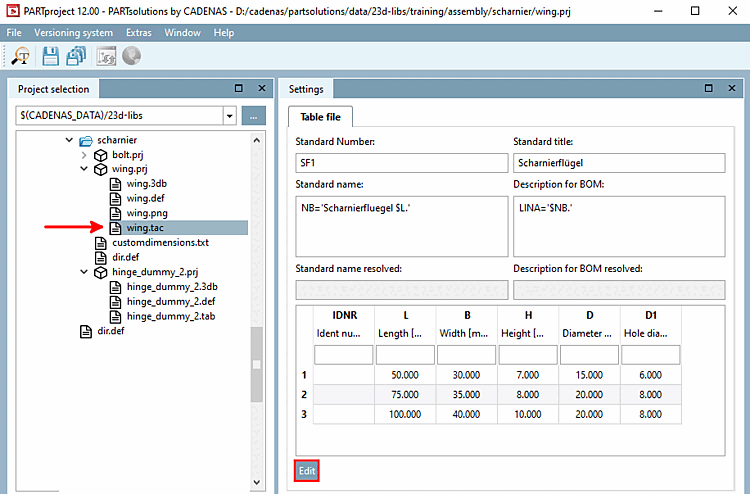This screenshot has width=750, height=494.
Task: Switch to the Table file tab
Action: point(320,117)
